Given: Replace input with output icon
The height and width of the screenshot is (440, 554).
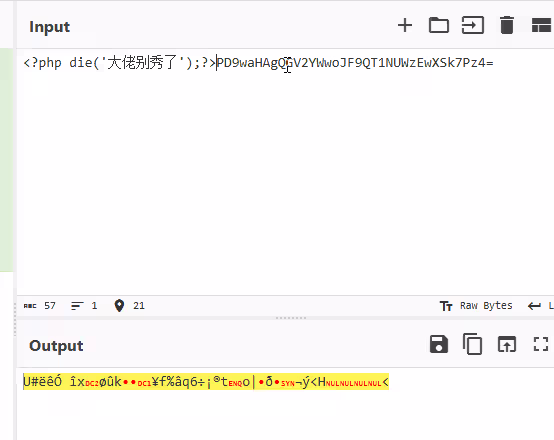Looking at the screenshot, I should pyautogui.click(x=507, y=344).
